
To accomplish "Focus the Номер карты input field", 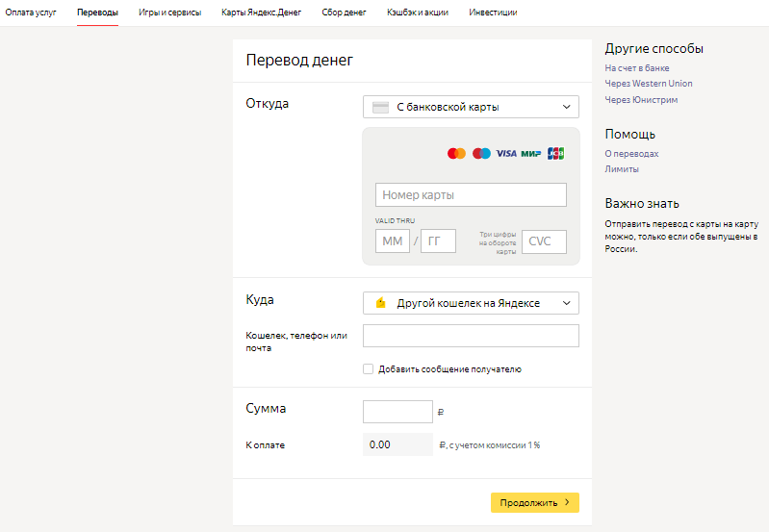I will [x=471, y=194].
